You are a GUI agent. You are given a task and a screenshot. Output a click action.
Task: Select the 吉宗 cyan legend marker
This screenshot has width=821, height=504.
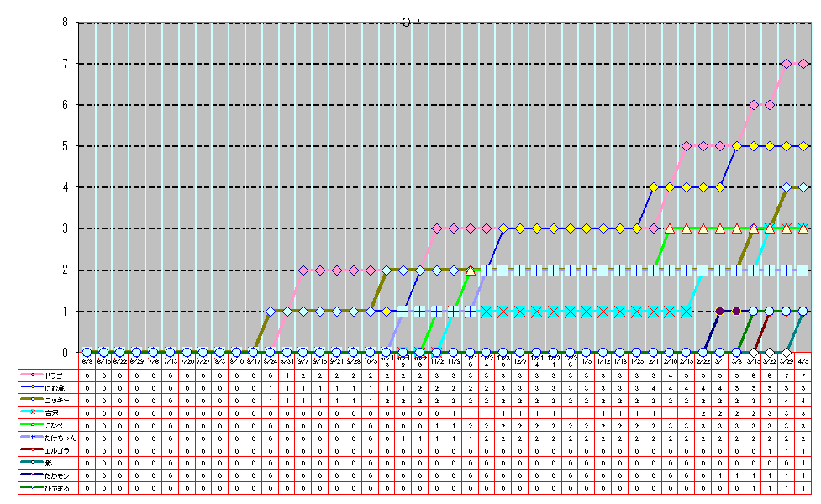point(32,412)
